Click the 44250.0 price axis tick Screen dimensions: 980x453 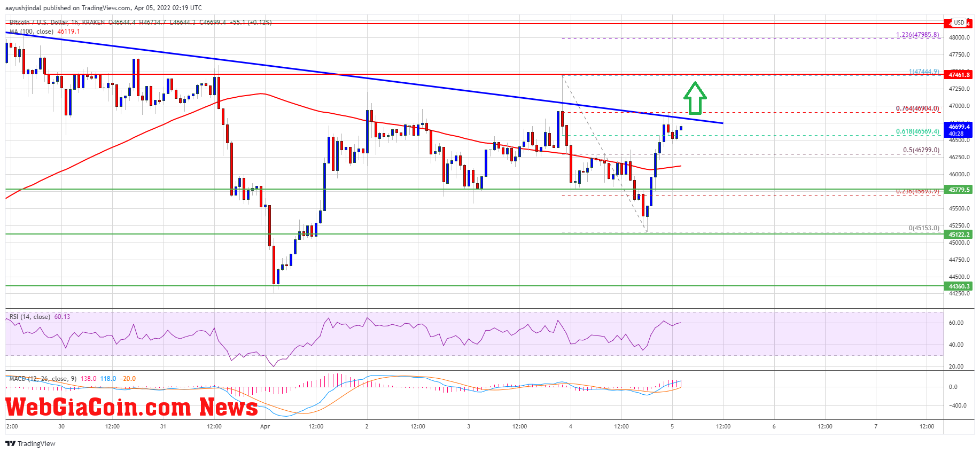[x=959, y=294]
